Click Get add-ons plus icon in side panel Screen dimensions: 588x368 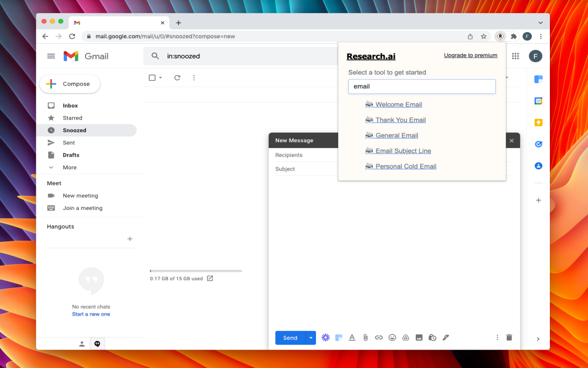pyautogui.click(x=538, y=200)
